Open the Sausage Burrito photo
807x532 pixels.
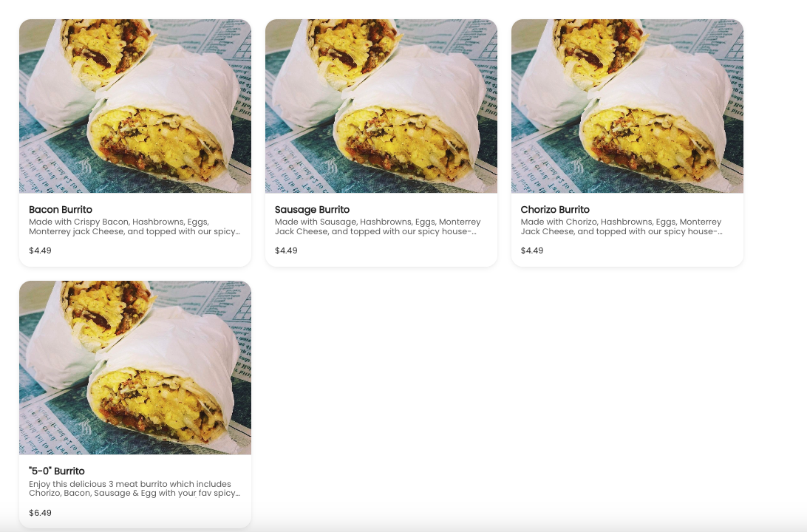381,106
